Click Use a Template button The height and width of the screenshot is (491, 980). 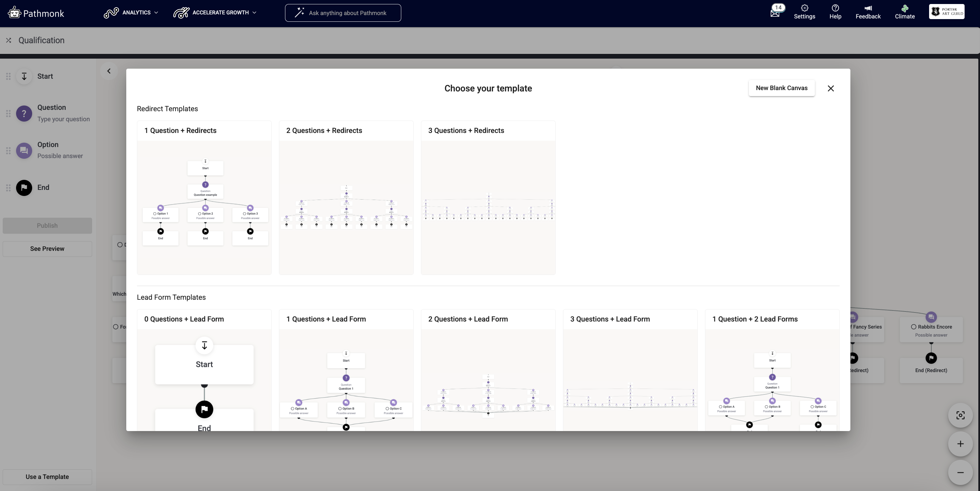point(47,477)
